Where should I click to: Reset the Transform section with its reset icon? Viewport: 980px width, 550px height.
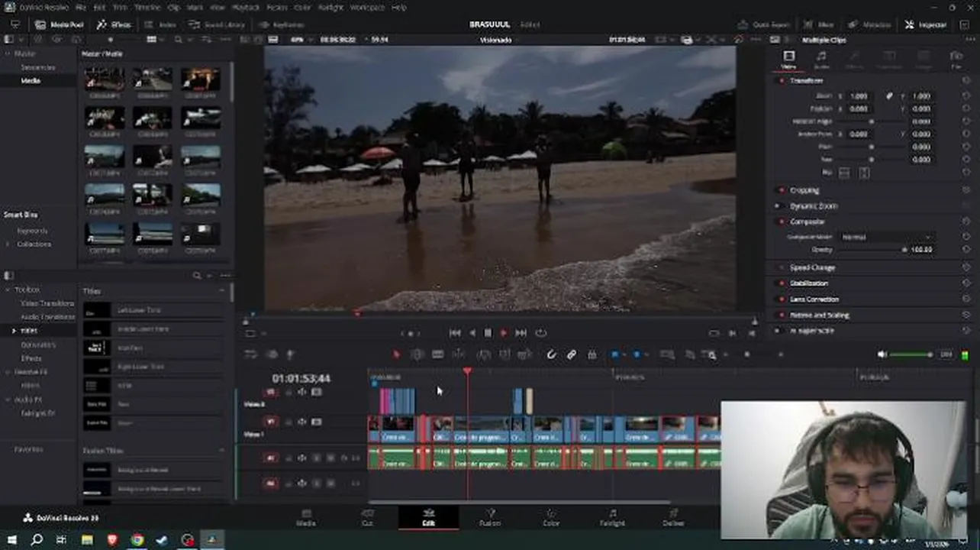[x=966, y=80]
